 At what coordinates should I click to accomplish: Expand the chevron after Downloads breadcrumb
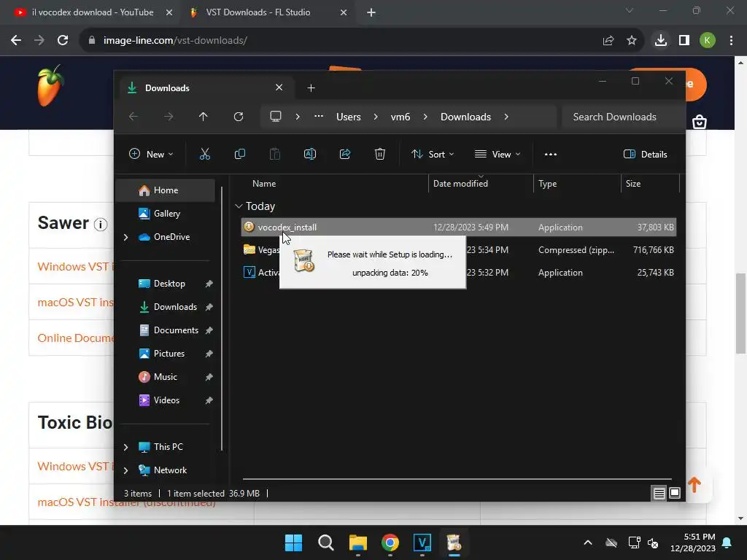[x=506, y=117]
